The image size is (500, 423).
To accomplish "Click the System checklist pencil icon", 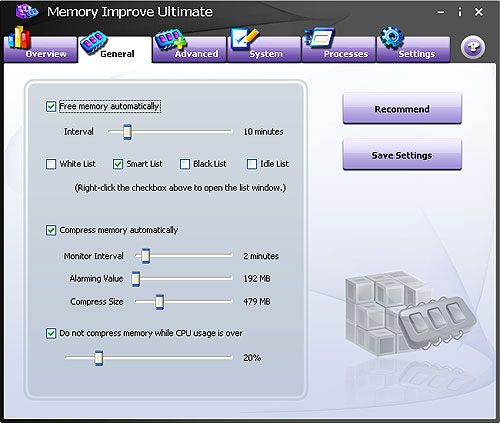I will coord(245,39).
